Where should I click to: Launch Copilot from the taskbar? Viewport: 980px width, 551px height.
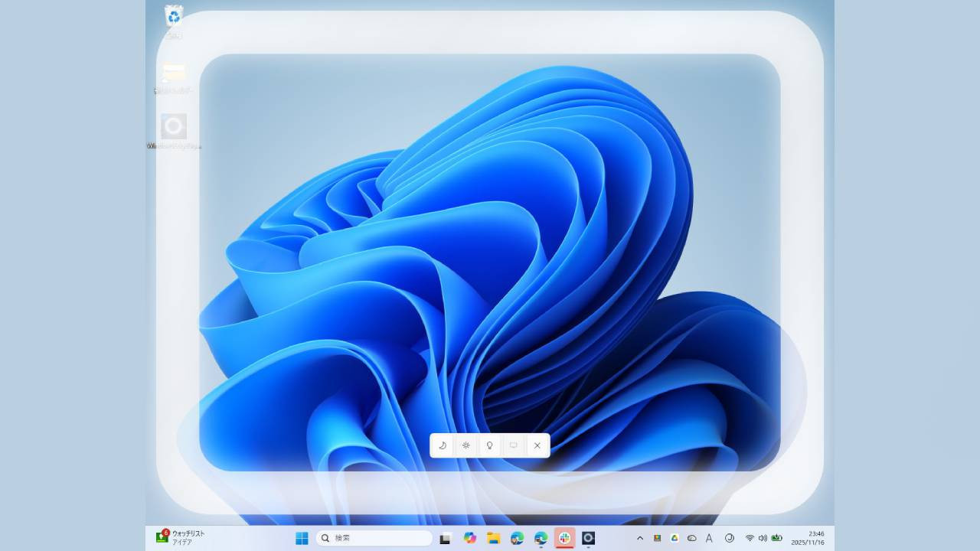point(470,538)
